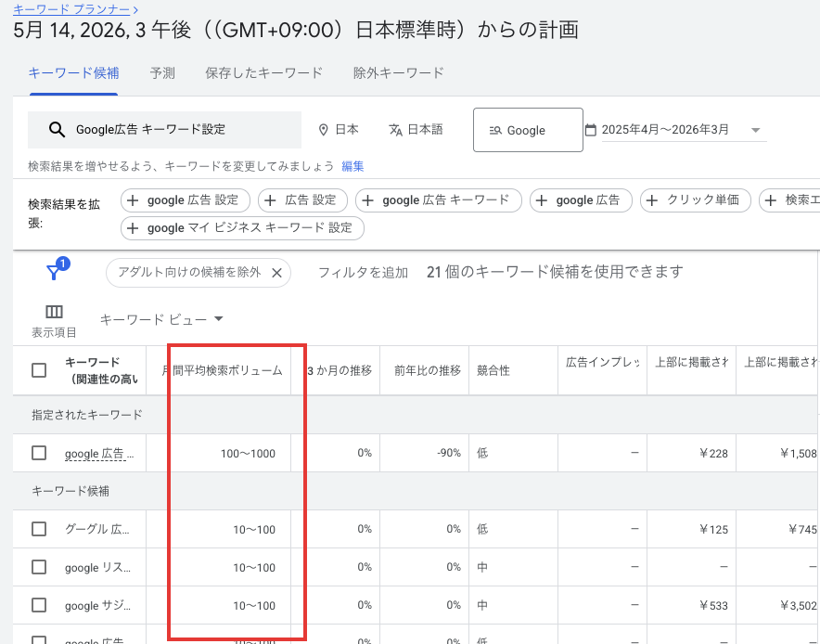Toggle the select-all header checkbox
This screenshot has height=644, width=820.
point(39,370)
